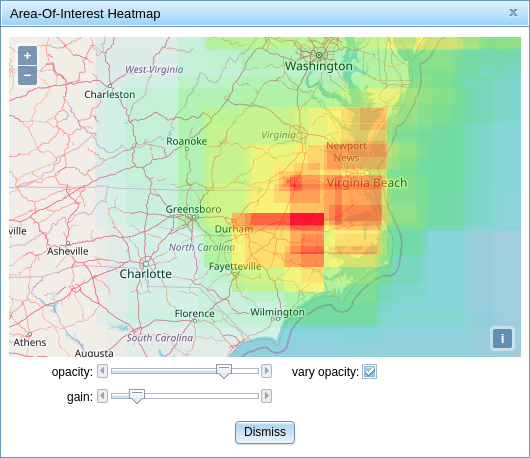Click the Charlotte city label
The height and width of the screenshot is (458, 530).
pyautogui.click(x=146, y=274)
